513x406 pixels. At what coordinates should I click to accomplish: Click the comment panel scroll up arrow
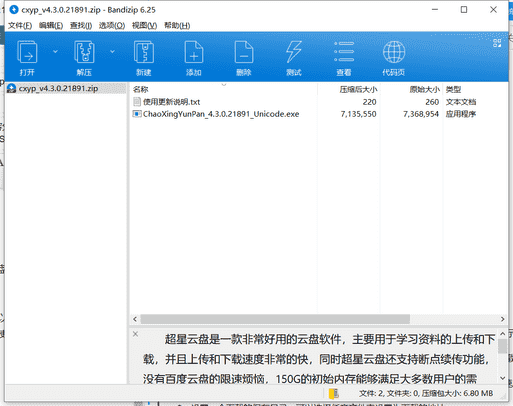click(502, 333)
